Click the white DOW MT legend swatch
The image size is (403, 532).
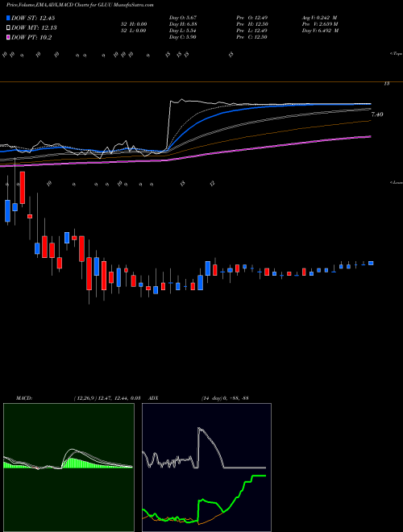pos(8,28)
